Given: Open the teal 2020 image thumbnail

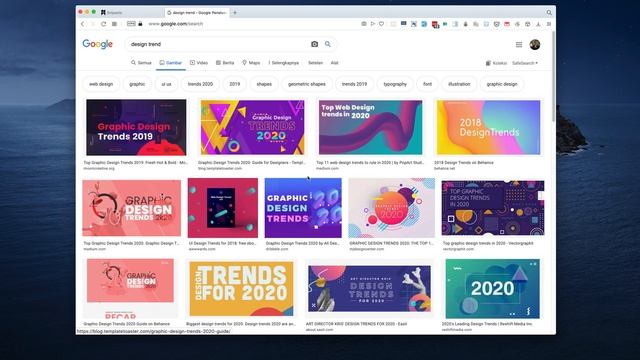Looking at the screenshot, I should point(492,289).
